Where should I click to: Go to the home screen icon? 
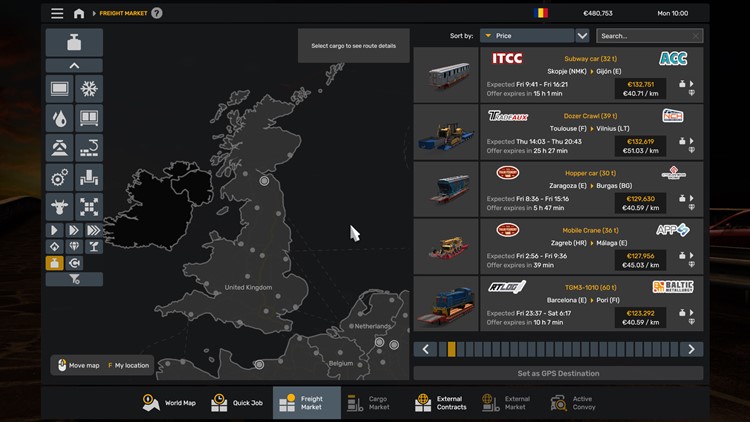click(79, 13)
